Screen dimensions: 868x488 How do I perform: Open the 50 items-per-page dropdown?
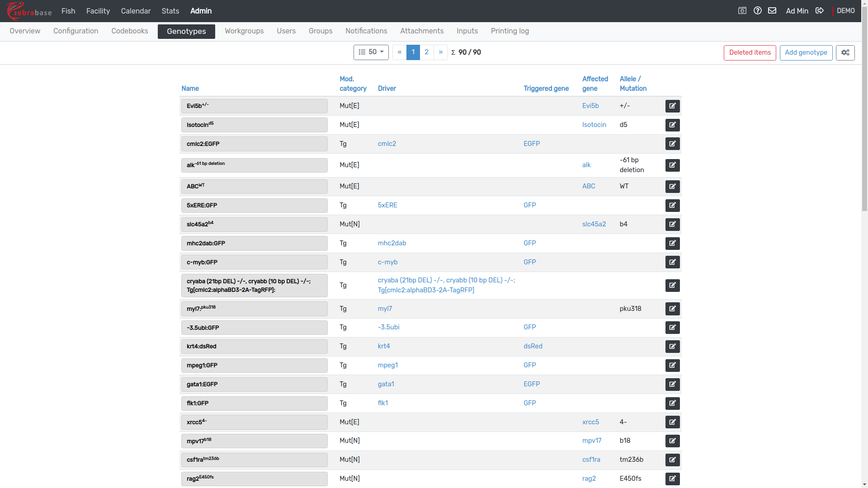(371, 52)
